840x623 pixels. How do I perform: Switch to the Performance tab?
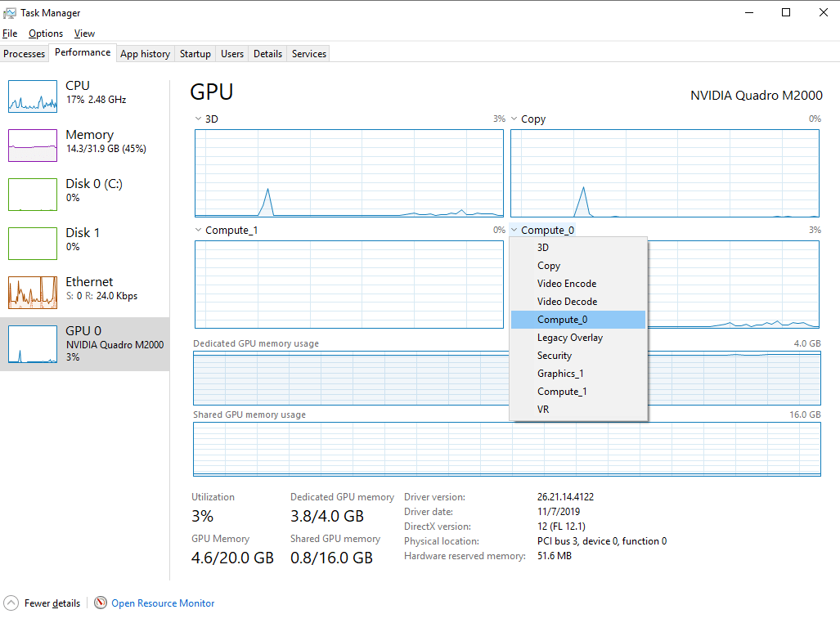tap(83, 52)
